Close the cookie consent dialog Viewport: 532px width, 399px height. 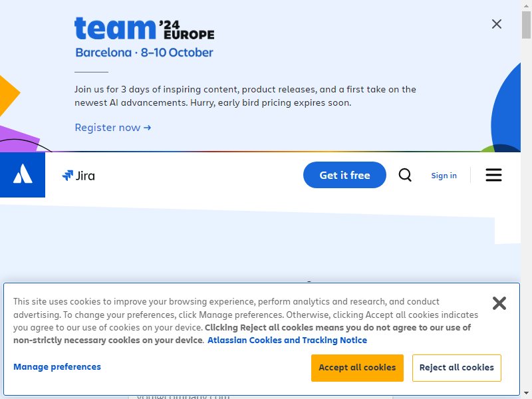pyautogui.click(x=499, y=303)
